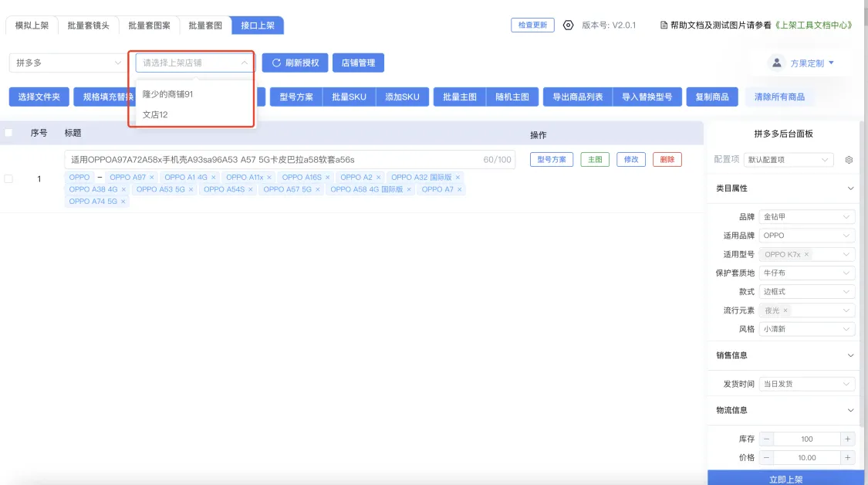868x485 pixels.
Task: Switch to the 批量套镜头 tab
Action: [x=88, y=25]
